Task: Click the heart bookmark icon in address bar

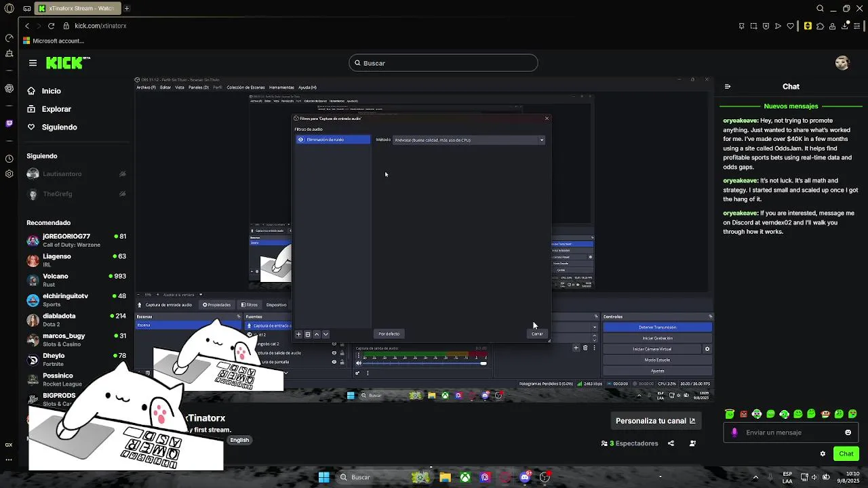Action: [x=790, y=26]
